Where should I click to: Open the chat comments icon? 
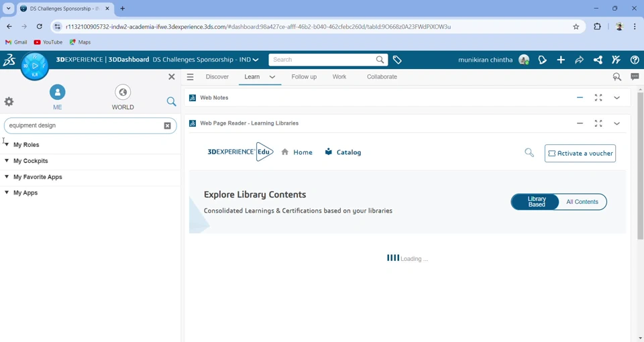[x=635, y=76]
